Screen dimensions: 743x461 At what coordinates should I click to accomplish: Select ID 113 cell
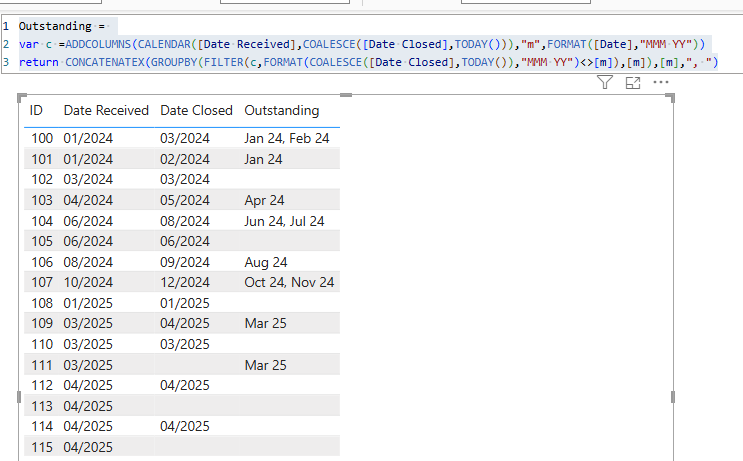(x=42, y=407)
